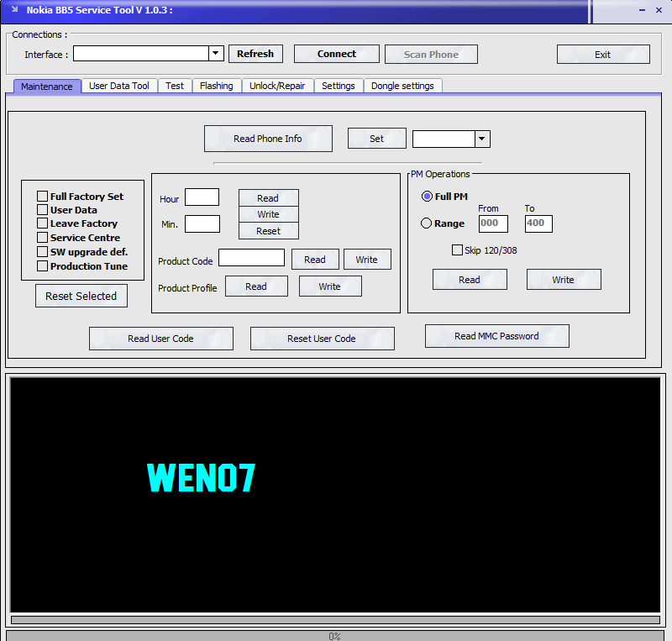Open the Interface combo box dropdown arrow
The width and height of the screenshot is (672, 641).
tap(216, 54)
